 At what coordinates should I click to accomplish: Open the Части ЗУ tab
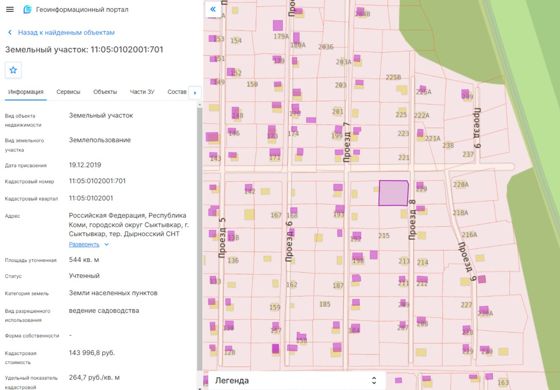click(142, 92)
